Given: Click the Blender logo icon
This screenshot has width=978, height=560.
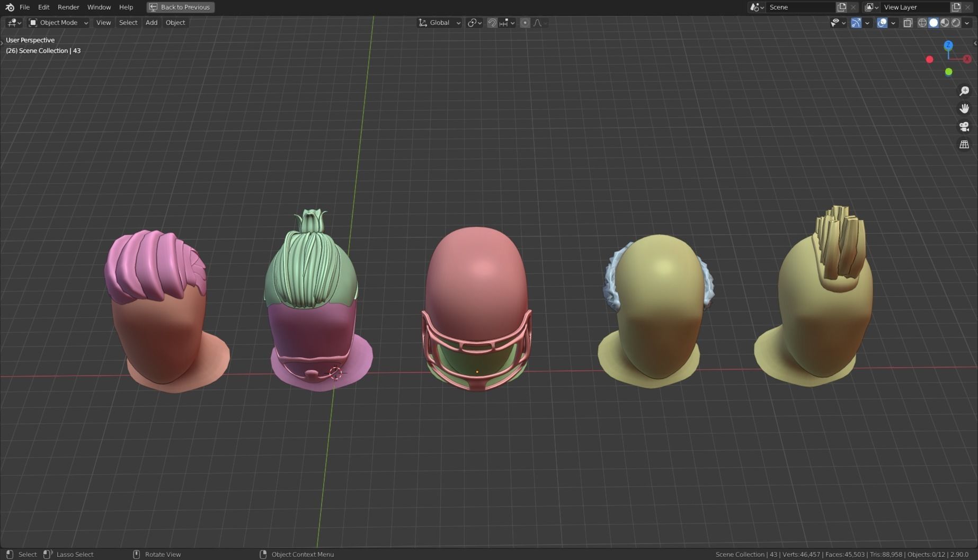Looking at the screenshot, I should pos(10,7).
